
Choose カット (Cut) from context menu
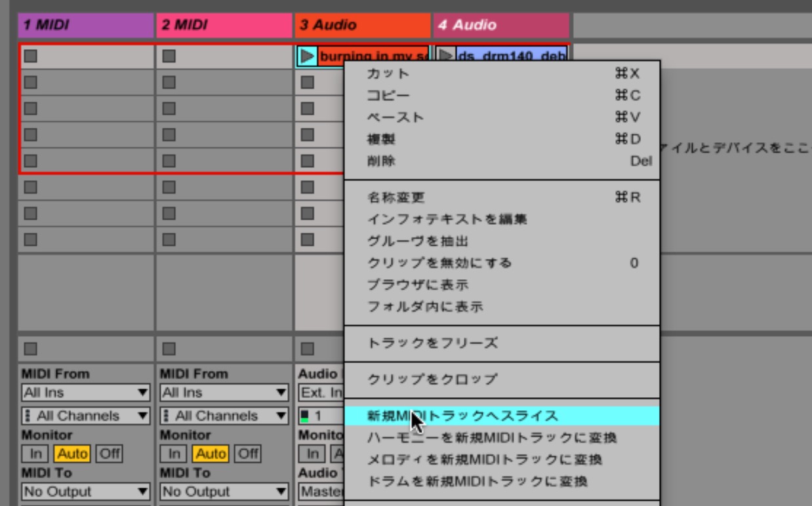pyautogui.click(x=502, y=73)
